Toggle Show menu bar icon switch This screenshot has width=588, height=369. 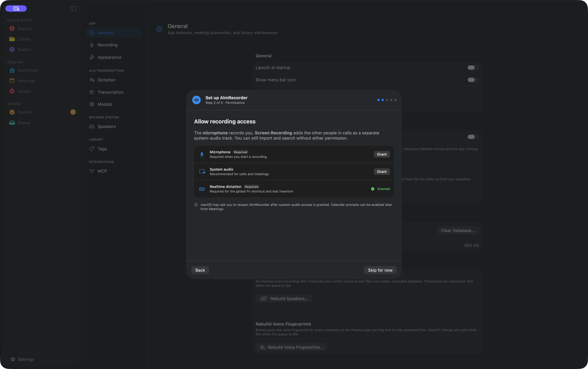coord(473,80)
